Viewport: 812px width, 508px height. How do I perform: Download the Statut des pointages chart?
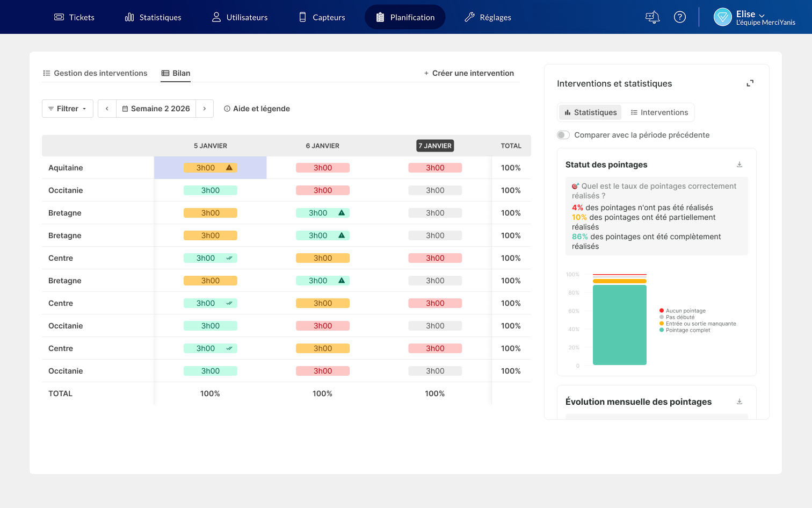(740, 164)
